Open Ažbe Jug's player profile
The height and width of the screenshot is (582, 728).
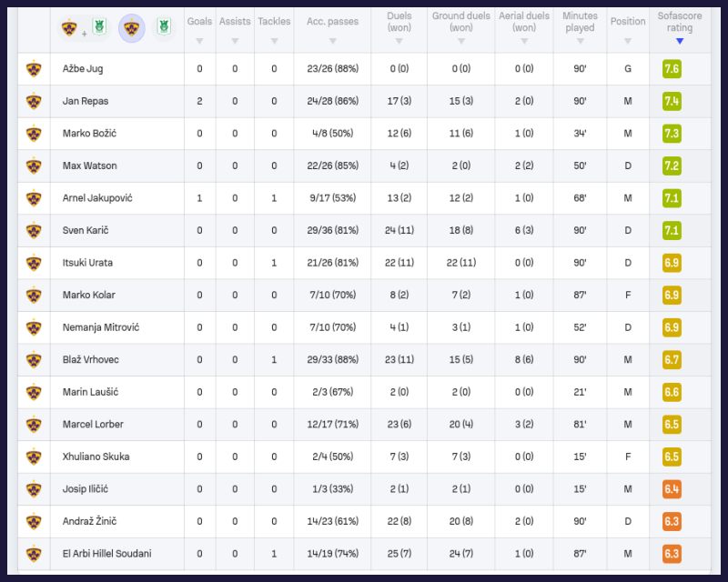click(81, 69)
